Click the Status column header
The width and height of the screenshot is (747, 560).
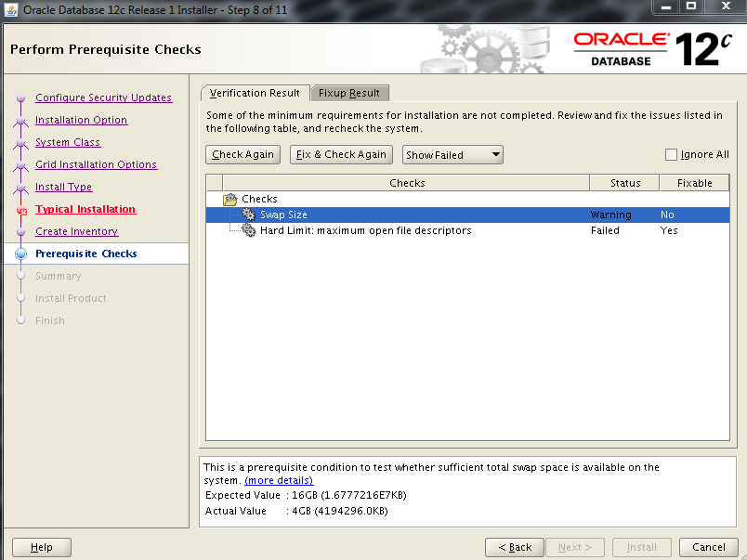pos(624,183)
